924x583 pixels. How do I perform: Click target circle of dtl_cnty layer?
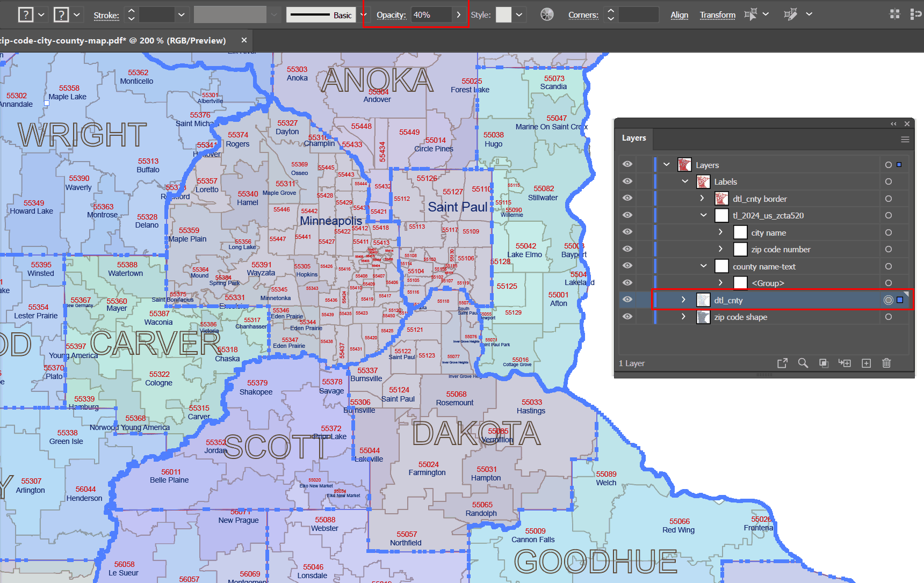[889, 300]
